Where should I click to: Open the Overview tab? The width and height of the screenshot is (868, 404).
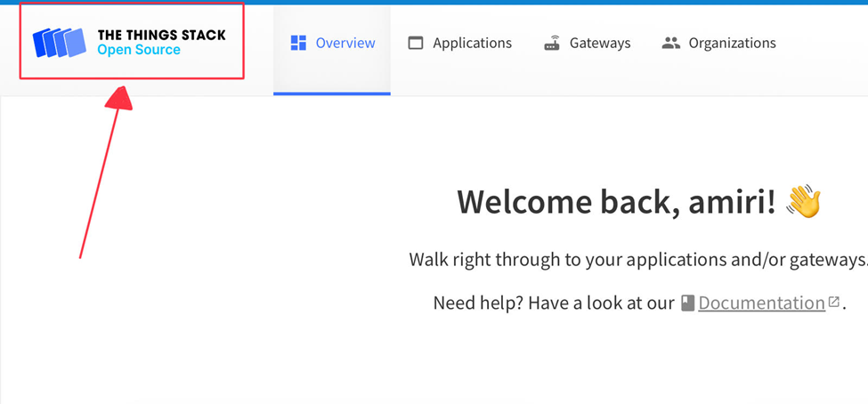(x=332, y=51)
